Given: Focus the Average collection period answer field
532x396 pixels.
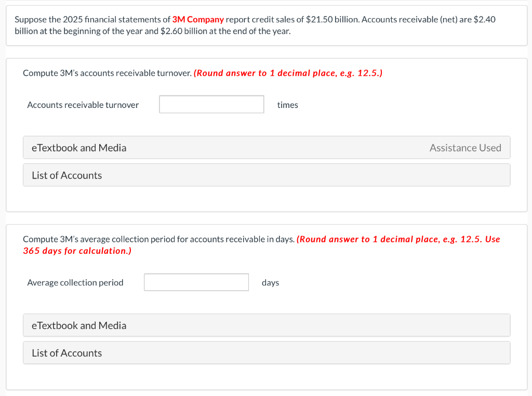Looking at the screenshot, I should [196, 282].
